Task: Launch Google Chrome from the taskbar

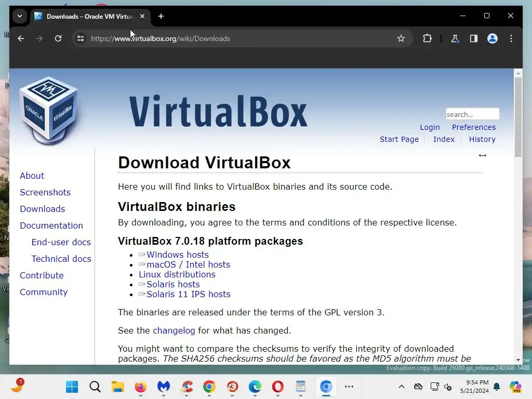Action: point(209,387)
